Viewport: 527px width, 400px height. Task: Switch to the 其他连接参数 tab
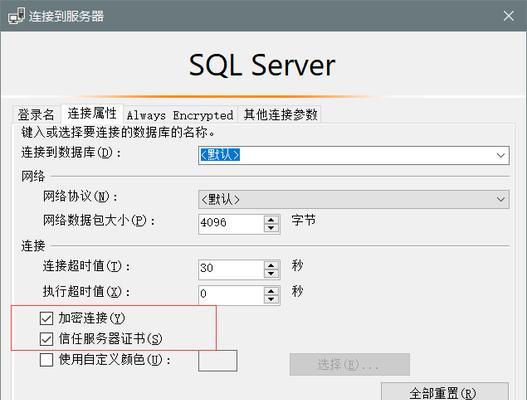(x=280, y=115)
